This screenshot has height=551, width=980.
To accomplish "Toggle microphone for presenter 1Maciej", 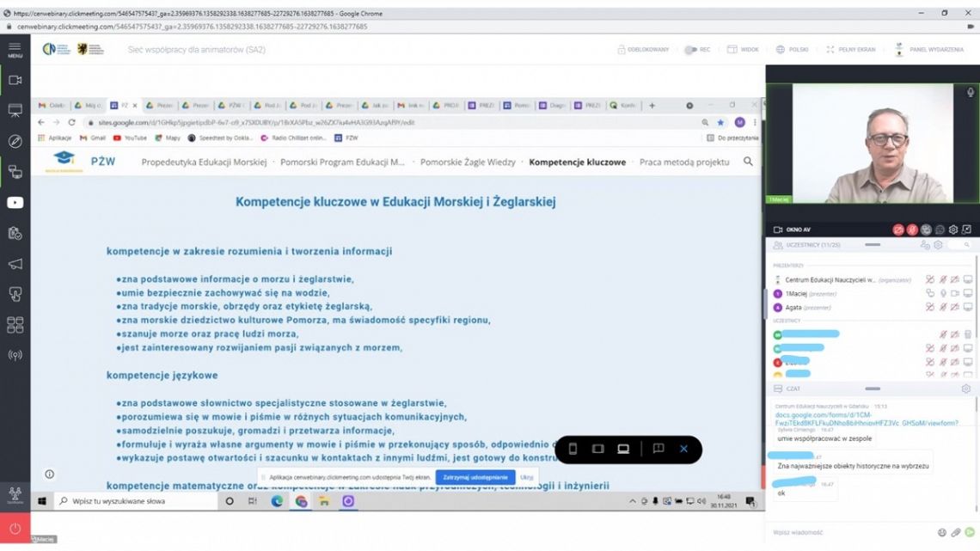I will [942, 293].
